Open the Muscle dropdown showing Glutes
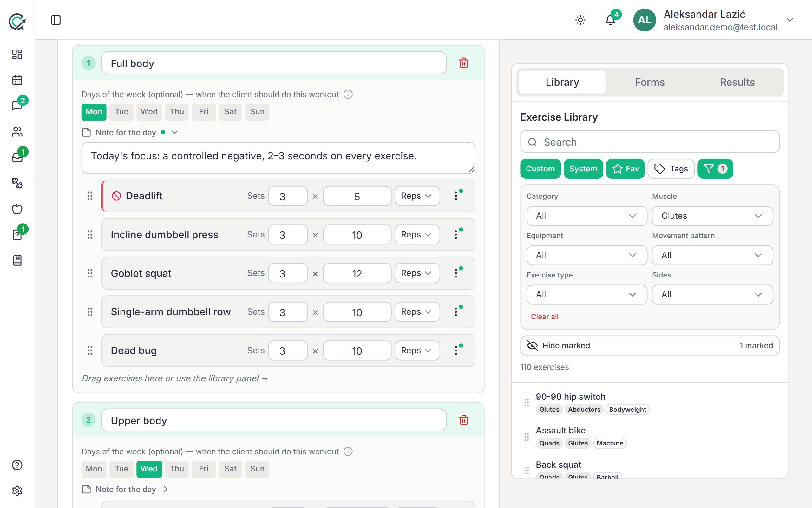This screenshot has width=812, height=508. pyautogui.click(x=712, y=216)
